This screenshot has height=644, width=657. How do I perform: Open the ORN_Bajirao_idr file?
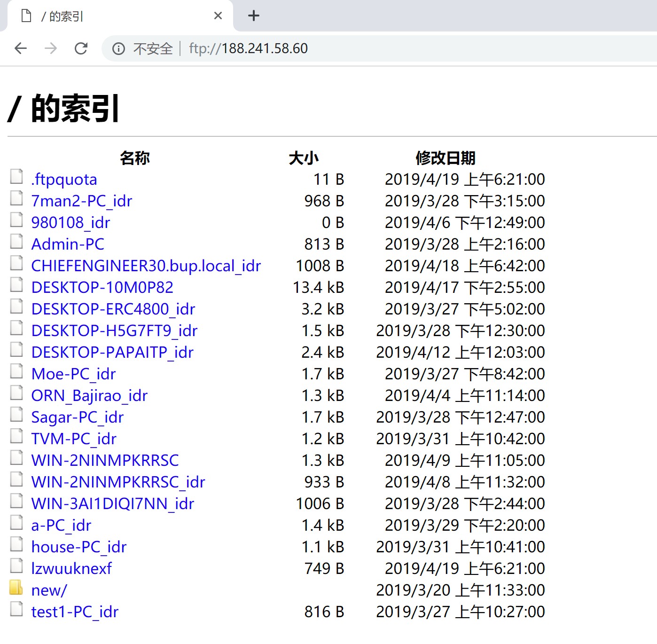89,395
